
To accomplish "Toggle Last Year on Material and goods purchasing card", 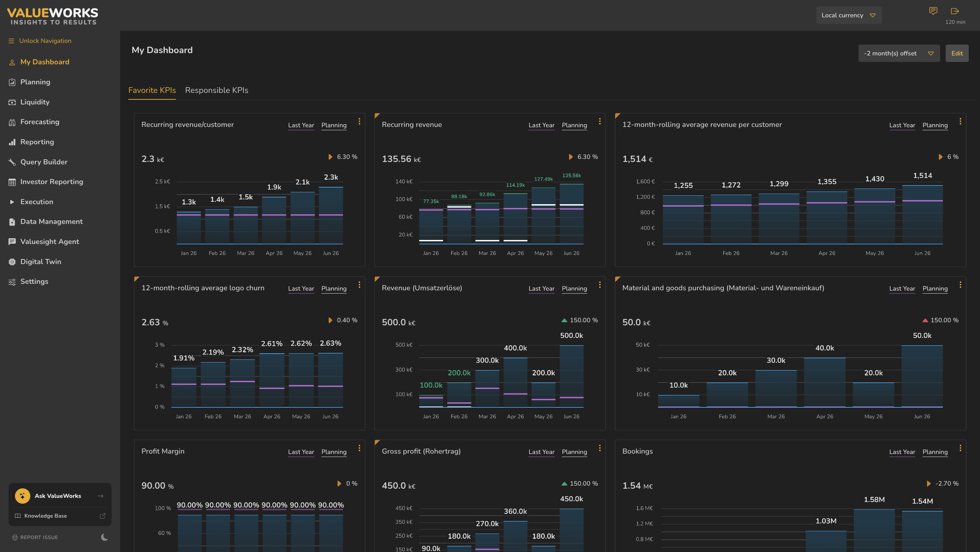I will pos(902,288).
